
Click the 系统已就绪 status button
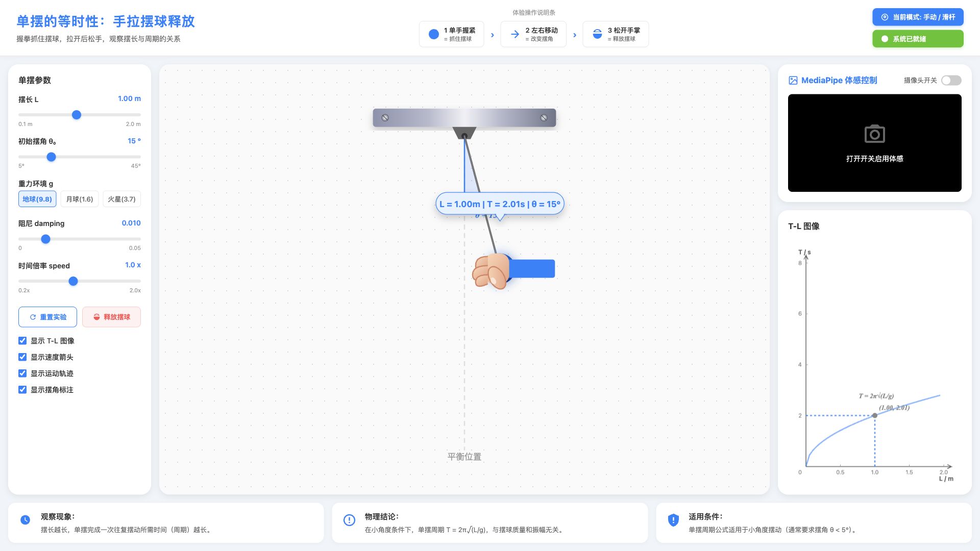coord(918,39)
